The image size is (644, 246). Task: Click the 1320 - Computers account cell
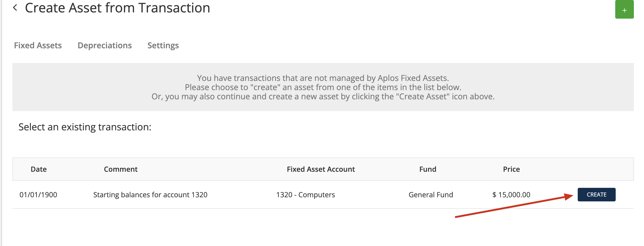coord(305,195)
